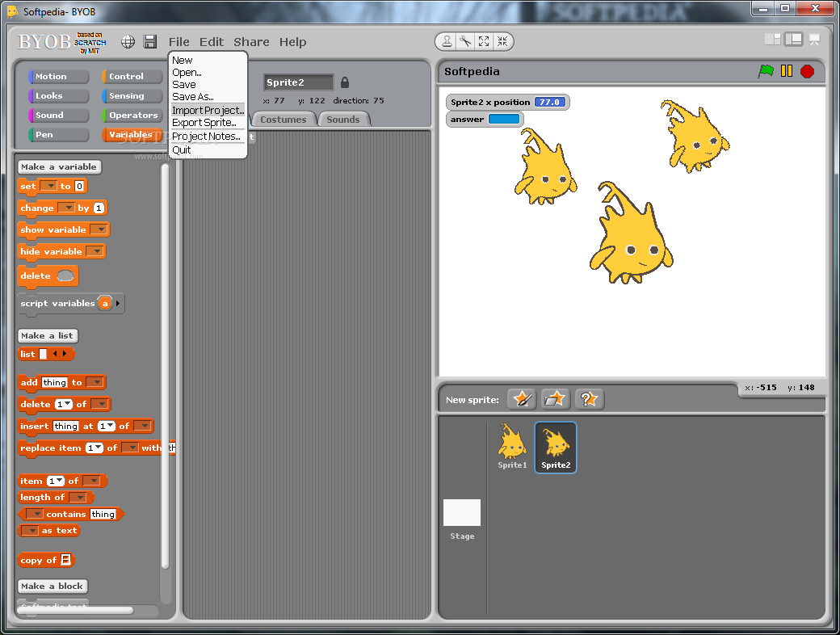This screenshot has width=840, height=635.
Task: Click Make a block button
Action: pos(52,587)
